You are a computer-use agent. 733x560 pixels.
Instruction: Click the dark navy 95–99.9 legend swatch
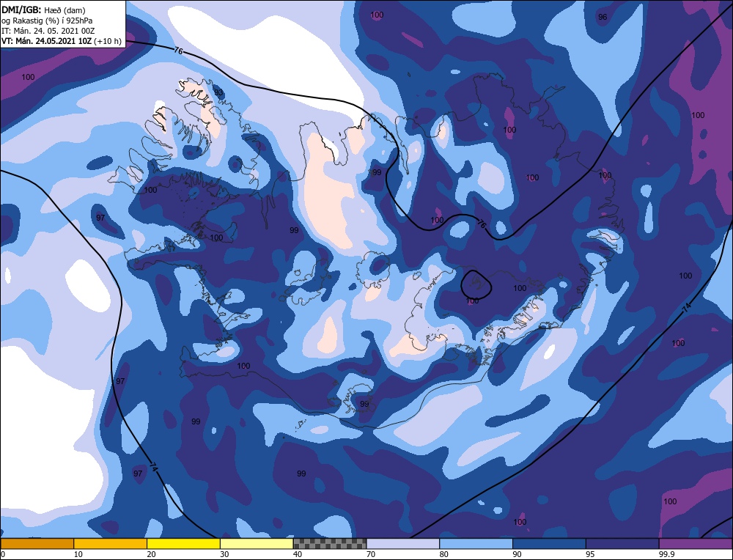tap(622, 544)
